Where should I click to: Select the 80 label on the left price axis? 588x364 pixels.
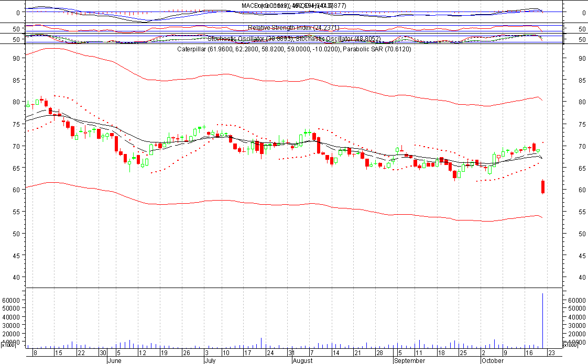click(16, 102)
